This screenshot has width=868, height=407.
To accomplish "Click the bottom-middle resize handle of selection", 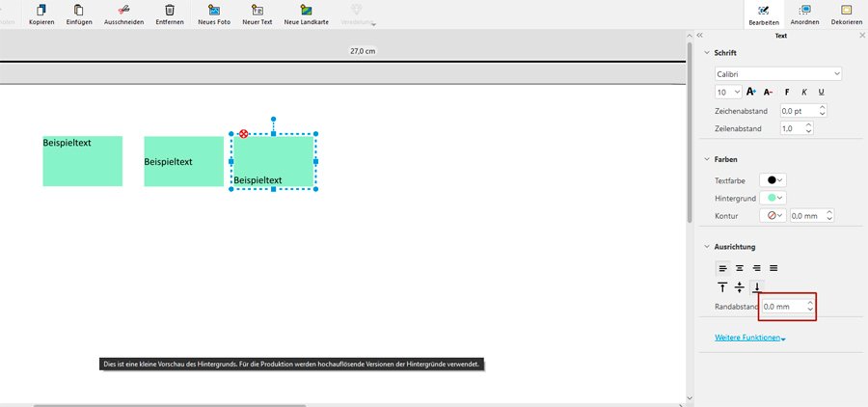I will pyautogui.click(x=274, y=189).
